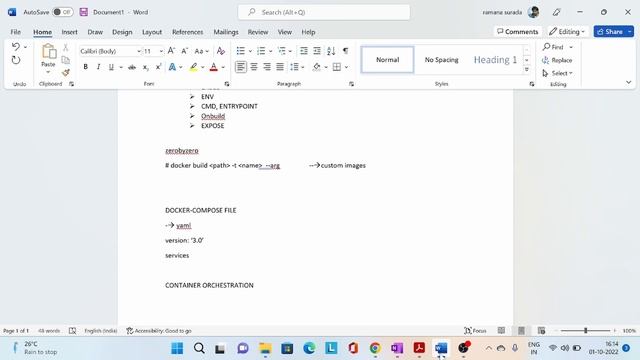Open the Review tab
This screenshot has width=640, height=360.
(x=258, y=32)
